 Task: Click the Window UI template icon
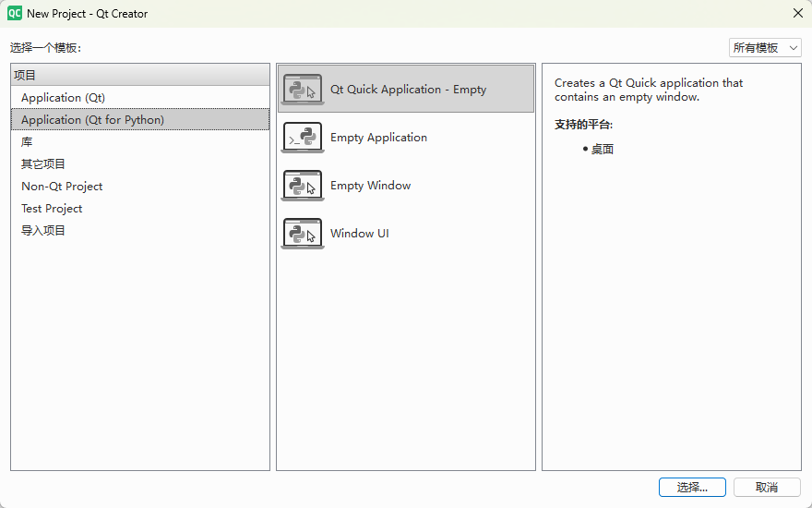pos(303,234)
